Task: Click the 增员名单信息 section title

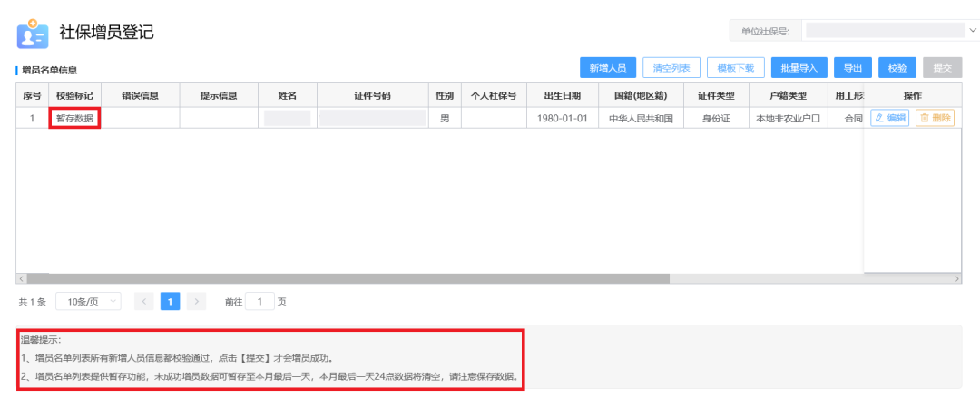Action: tap(50, 71)
